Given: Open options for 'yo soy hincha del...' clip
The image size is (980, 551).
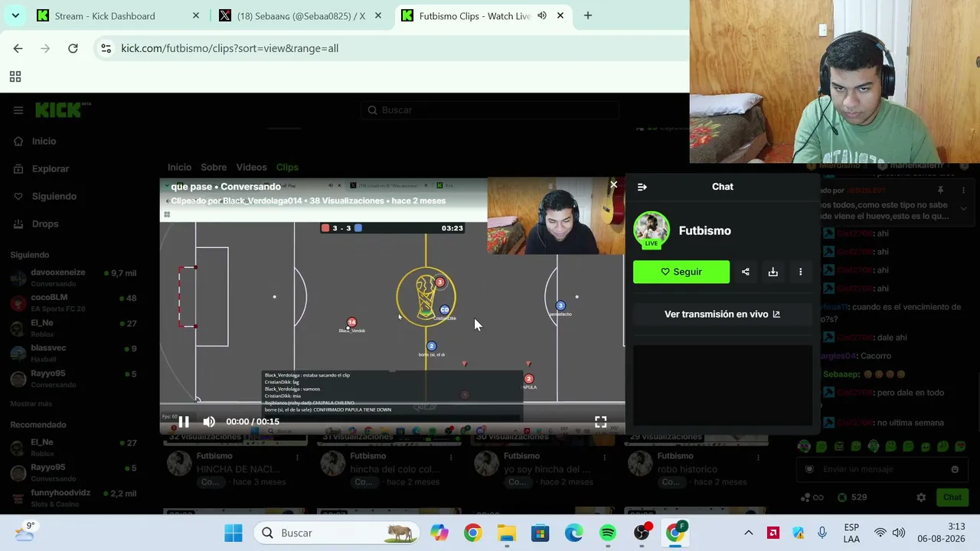Looking at the screenshot, I should [x=603, y=457].
